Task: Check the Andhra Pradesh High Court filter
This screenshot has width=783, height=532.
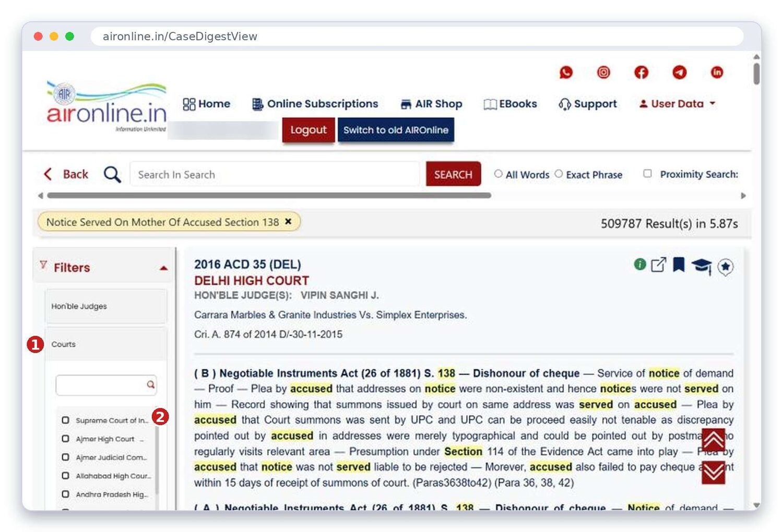Action: (x=65, y=494)
